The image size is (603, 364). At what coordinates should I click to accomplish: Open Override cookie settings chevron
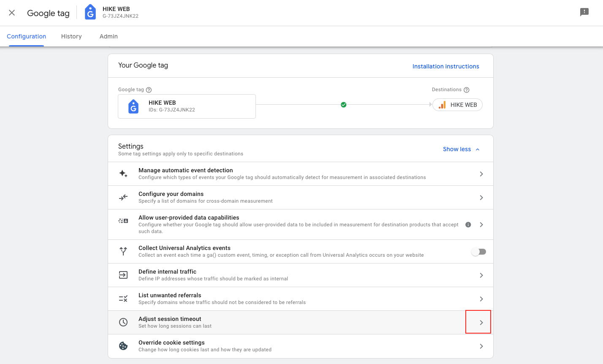click(481, 346)
